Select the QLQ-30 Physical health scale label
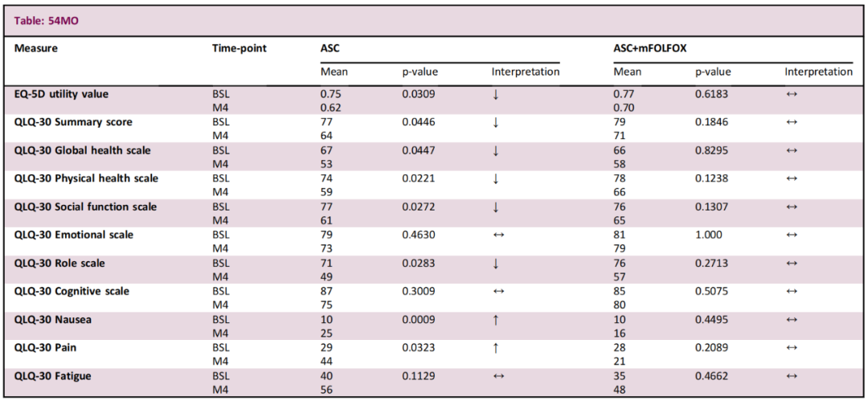This screenshot has height=401, width=868. 87,178
